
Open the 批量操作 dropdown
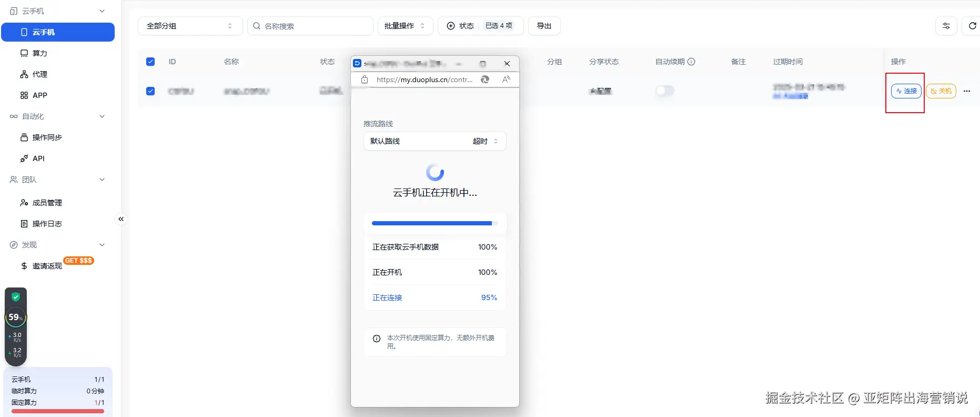pyautogui.click(x=405, y=26)
